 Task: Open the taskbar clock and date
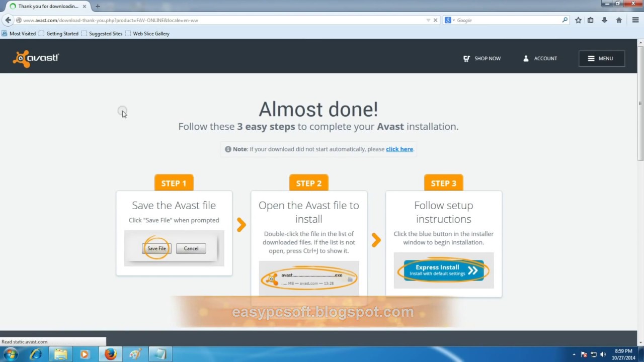[623, 354]
